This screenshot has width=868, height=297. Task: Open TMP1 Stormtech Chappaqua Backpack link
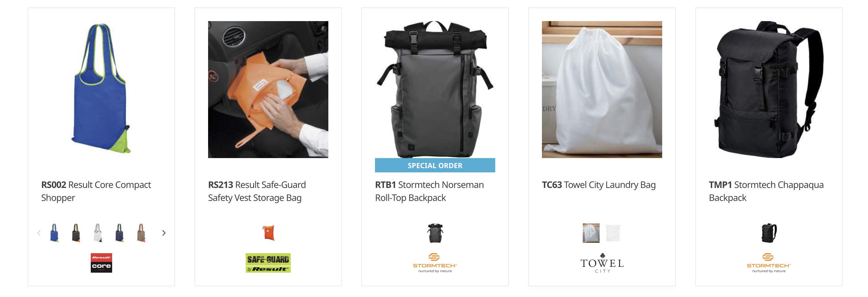766,191
